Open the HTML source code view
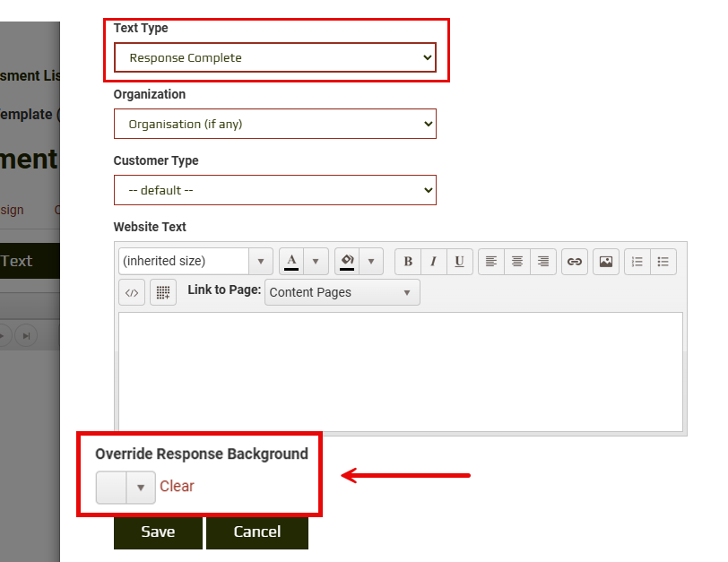 [132, 292]
